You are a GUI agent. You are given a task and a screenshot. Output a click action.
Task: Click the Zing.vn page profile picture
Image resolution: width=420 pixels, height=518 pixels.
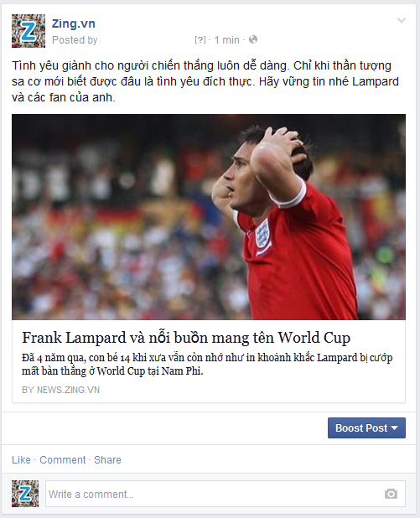tap(29, 31)
